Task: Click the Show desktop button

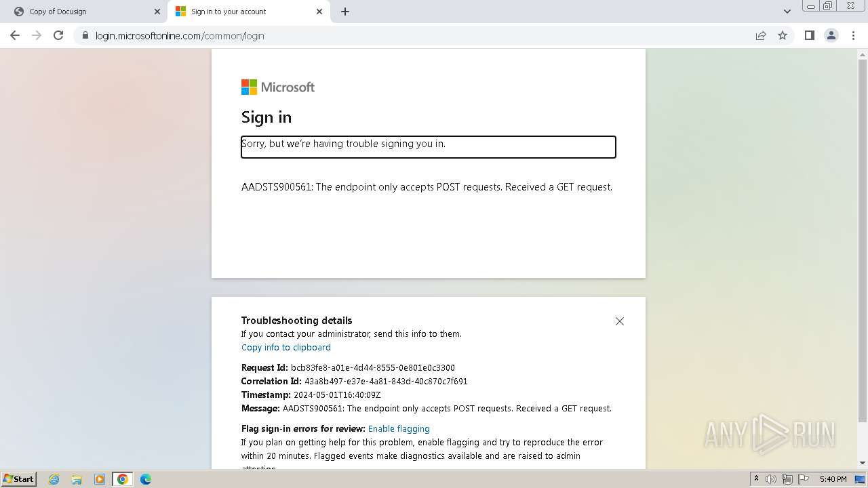Action: point(861,479)
